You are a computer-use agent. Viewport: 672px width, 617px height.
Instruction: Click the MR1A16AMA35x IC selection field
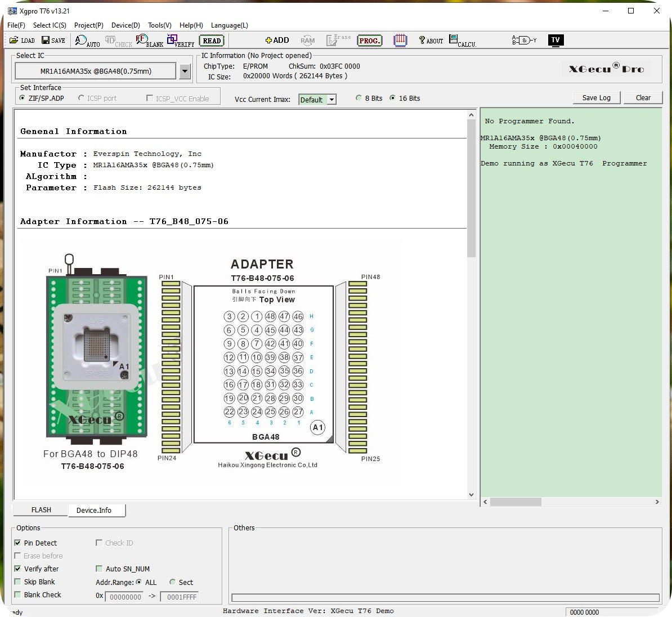coord(96,71)
